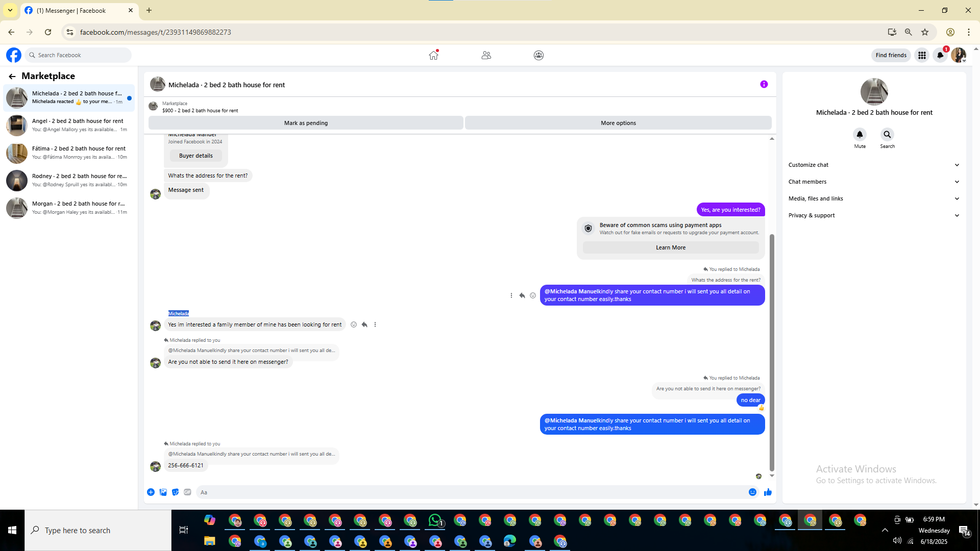The height and width of the screenshot is (551, 980).
Task: Open the Fátima conversation
Action: (69, 153)
